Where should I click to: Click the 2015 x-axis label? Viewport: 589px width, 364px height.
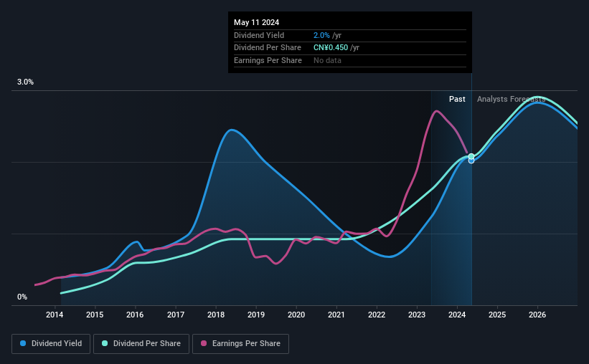[95, 315]
